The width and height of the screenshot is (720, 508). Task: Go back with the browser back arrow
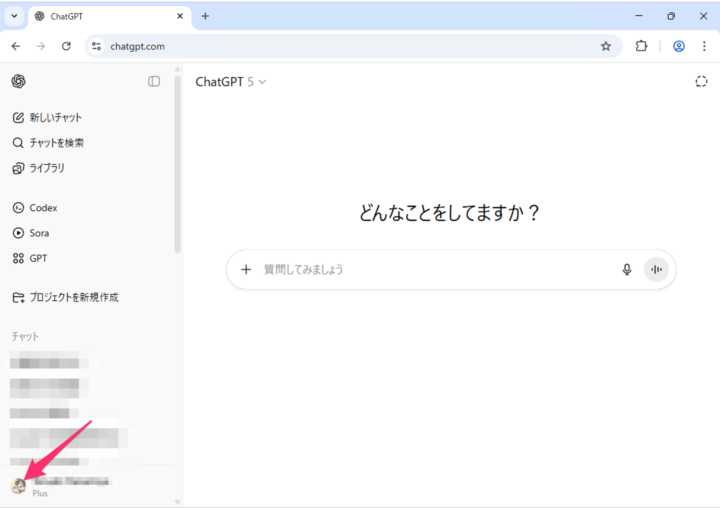pos(16,46)
